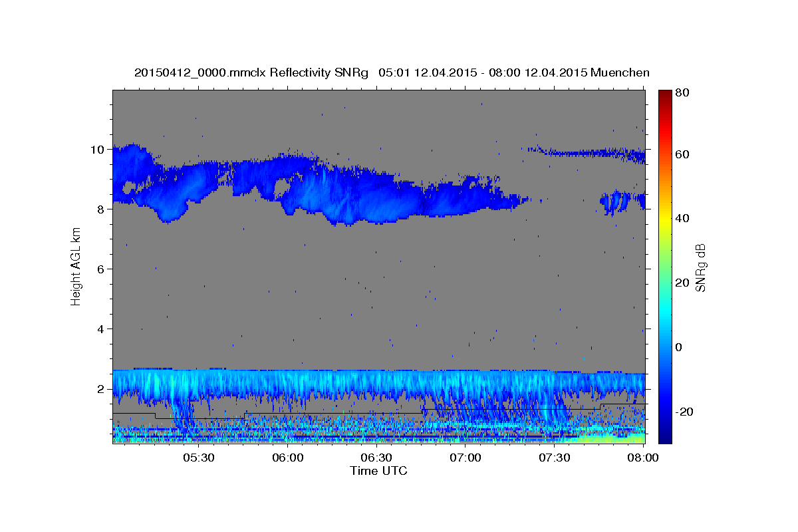
Task: Click the height tick label 8
Action: pos(100,209)
